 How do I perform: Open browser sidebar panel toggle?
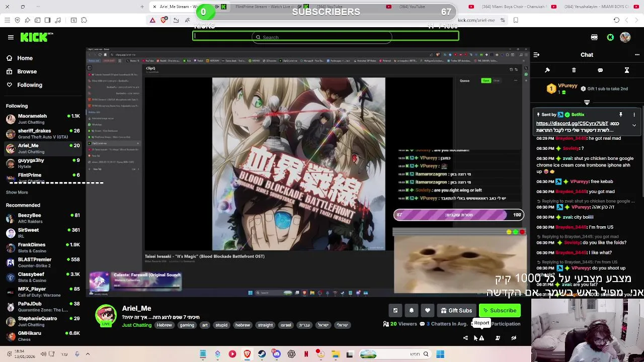point(47,20)
